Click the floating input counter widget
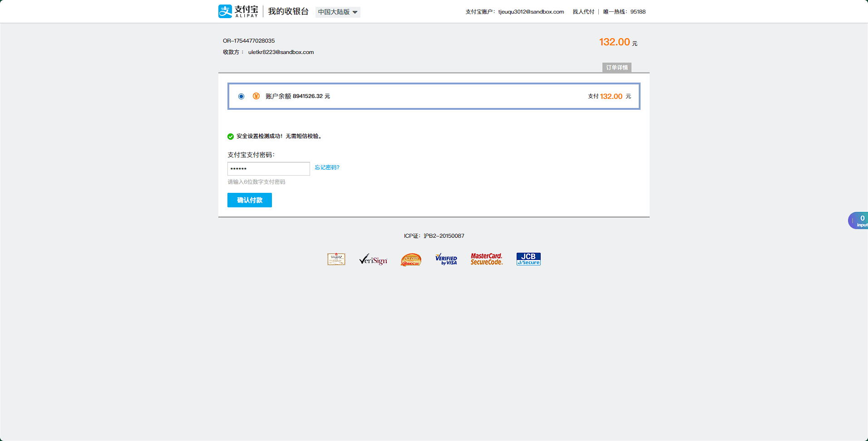 point(858,220)
